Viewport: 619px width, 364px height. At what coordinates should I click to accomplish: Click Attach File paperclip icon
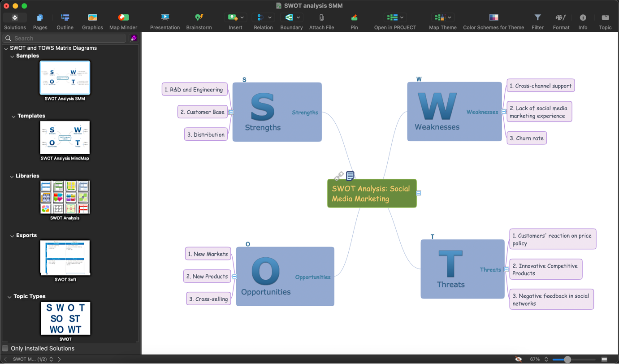pos(321,17)
